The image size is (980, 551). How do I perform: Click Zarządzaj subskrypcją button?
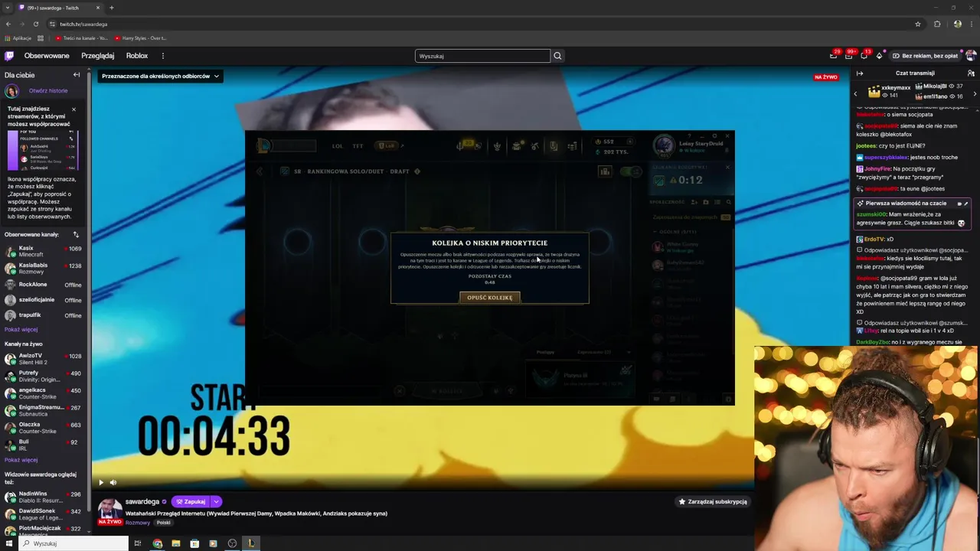tap(713, 501)
